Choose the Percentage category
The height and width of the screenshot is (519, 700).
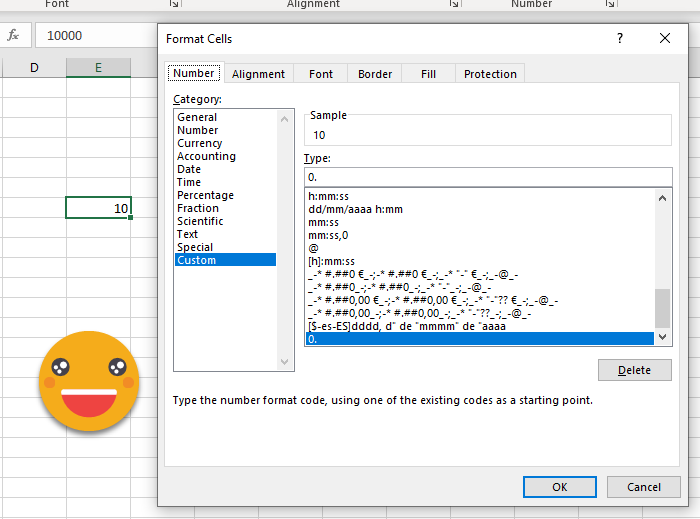pos(205,195)
